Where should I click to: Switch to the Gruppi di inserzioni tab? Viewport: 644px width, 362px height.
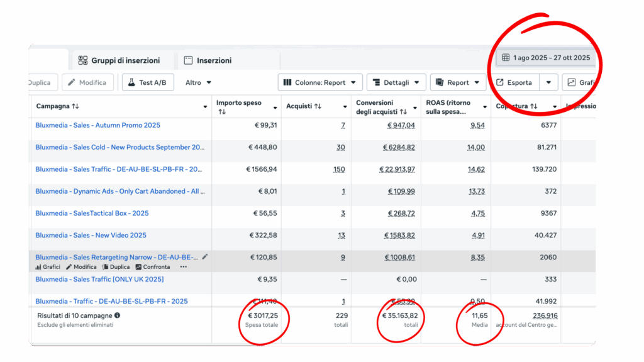(x=118, y=60)
